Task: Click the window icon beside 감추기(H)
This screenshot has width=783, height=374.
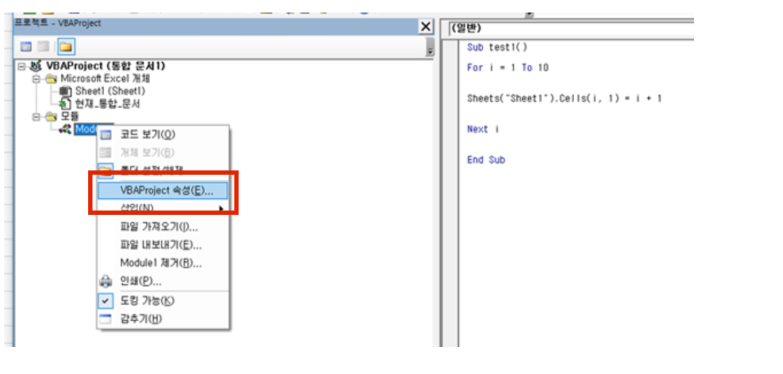Action: click(x=106, y=320)
